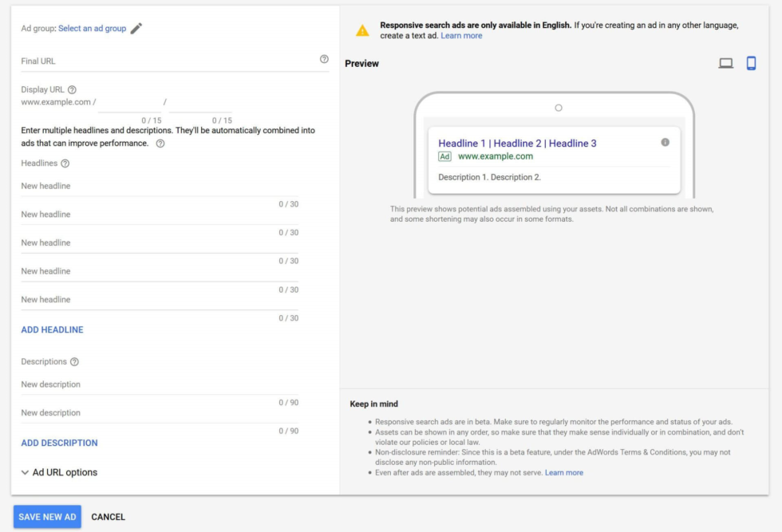Focus the fourth New headline field

160,271
